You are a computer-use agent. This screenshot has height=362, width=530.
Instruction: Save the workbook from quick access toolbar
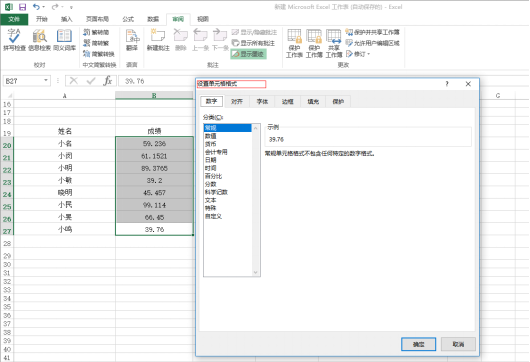click(x=22, y=7)
